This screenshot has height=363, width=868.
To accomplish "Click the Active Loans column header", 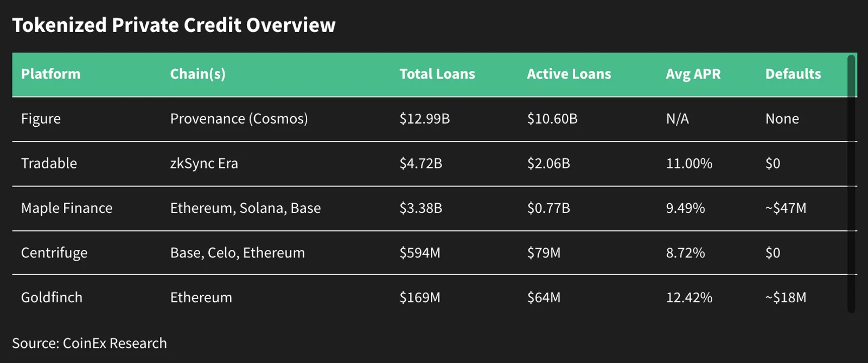I will pyautogui.click(x=569, y=74).
